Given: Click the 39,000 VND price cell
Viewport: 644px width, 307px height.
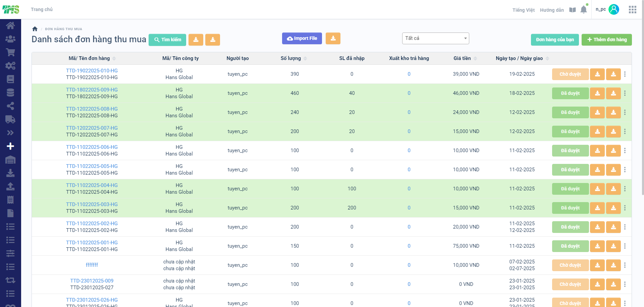Looking at the screenshot, I should click(466, 74).
